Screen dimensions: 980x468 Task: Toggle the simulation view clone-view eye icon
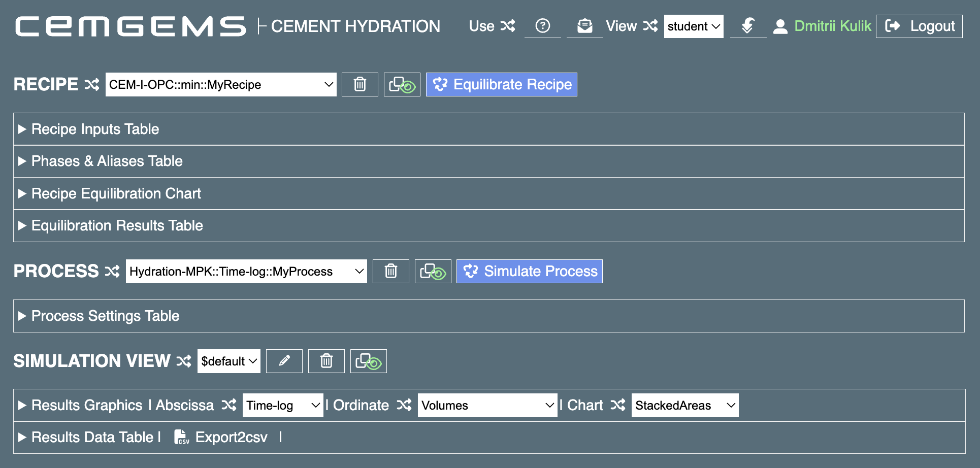click(x=368, y=361)
